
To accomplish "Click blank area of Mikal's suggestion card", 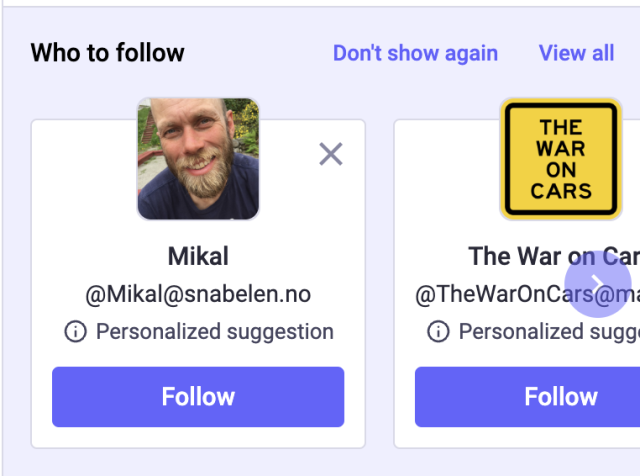I will [x=80, y=180].
